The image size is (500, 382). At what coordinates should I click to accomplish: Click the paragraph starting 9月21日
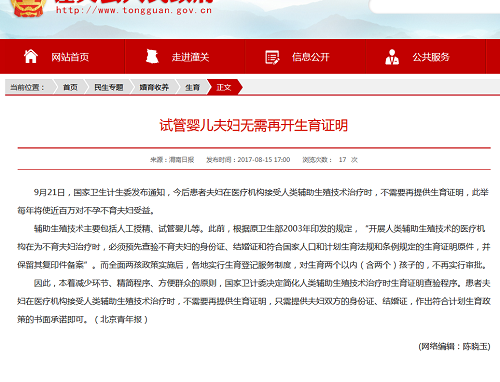point(253,201)
